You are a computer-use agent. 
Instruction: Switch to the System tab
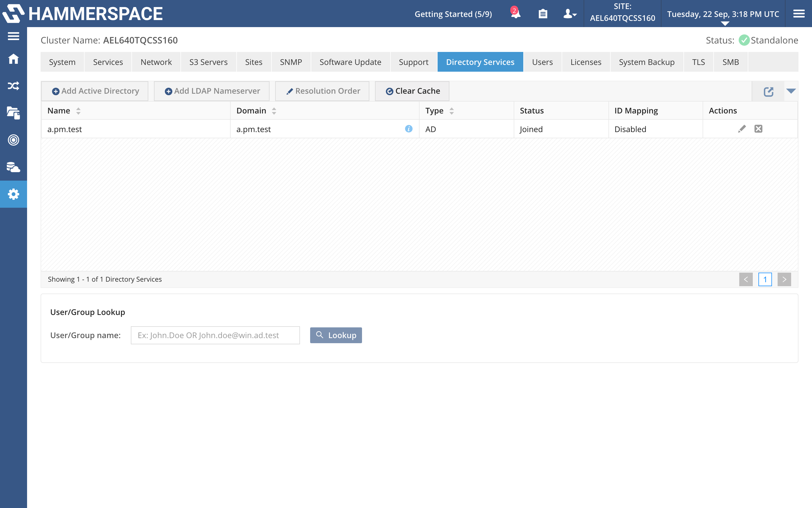pos(62,62)
